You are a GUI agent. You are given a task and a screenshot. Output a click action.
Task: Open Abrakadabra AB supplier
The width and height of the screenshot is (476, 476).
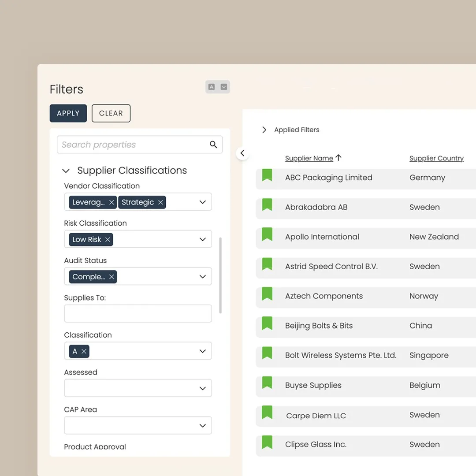[x=316, y=207]
